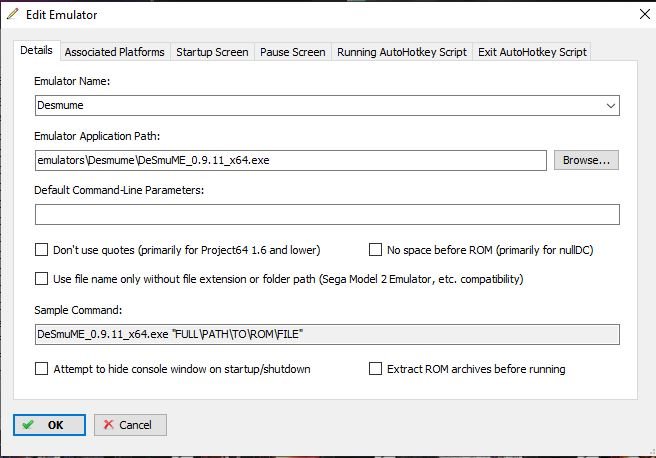Check Use file name only without extension
The width and height of the screenshot is (656, 458).
pyautogui.click(x=41, y=279)
